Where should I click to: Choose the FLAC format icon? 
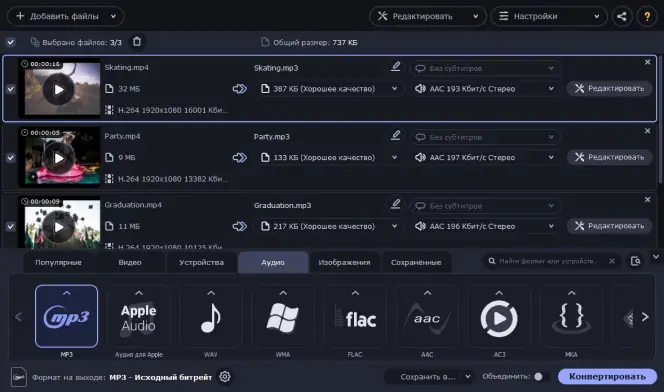[x=355, y=316]
